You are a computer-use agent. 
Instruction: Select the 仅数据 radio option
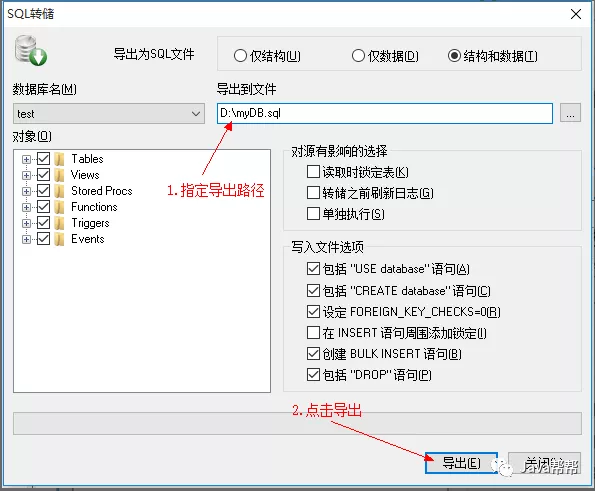coord(358,56)
